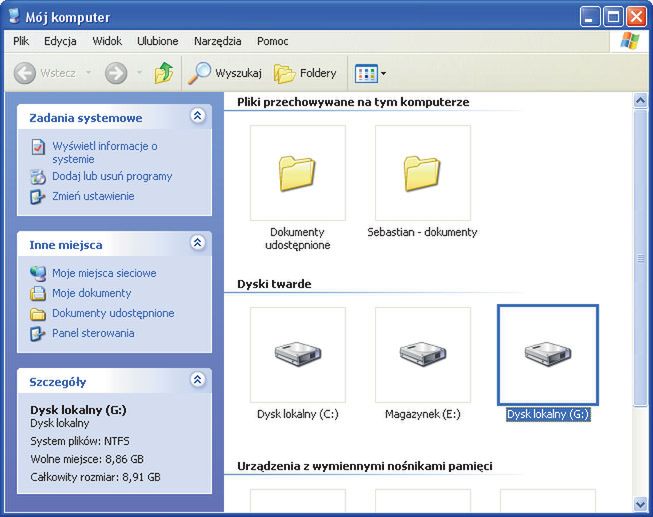
Task: Click the Mój komputer title bar icon
Action: tap(14, 16)
